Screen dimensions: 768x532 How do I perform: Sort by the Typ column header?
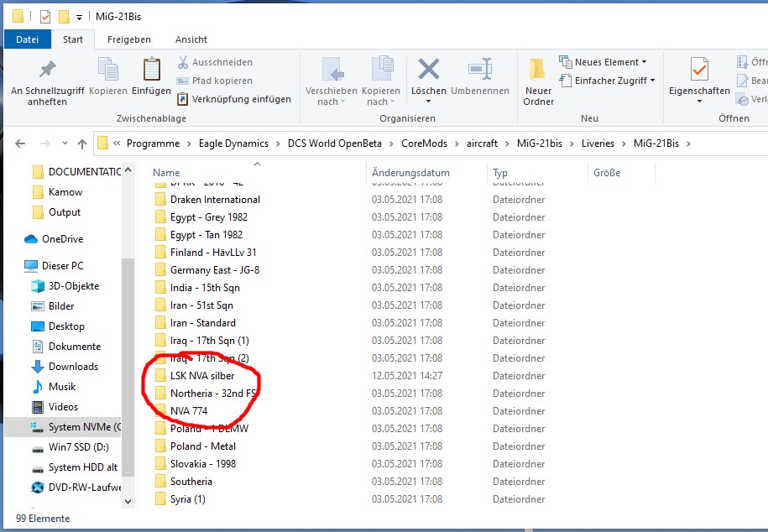click(x=500, y=172)
